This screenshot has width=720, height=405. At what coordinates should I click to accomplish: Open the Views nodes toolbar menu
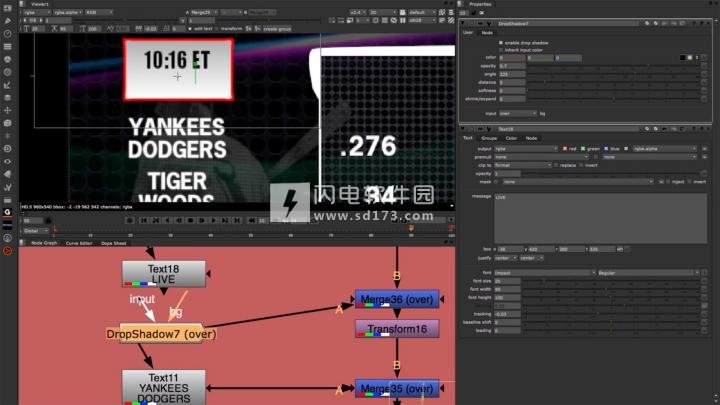(7, 162)
